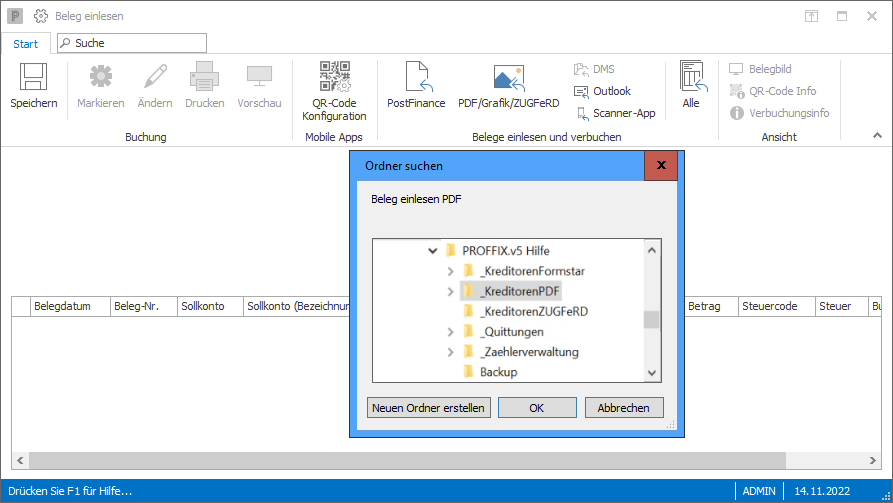Click the Beleg-Nr. column header

coord(144,306)
